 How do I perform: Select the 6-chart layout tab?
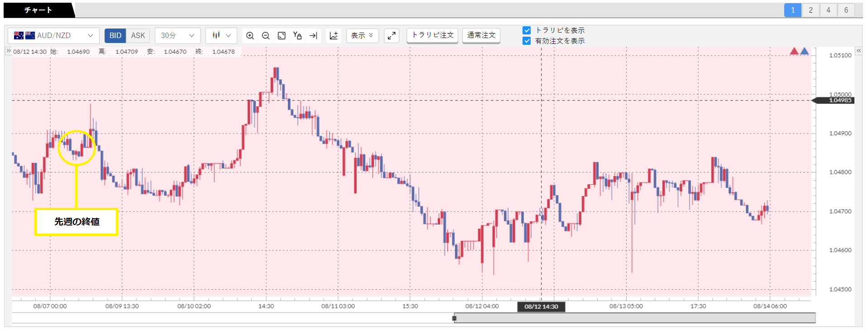tap(846, 10)
